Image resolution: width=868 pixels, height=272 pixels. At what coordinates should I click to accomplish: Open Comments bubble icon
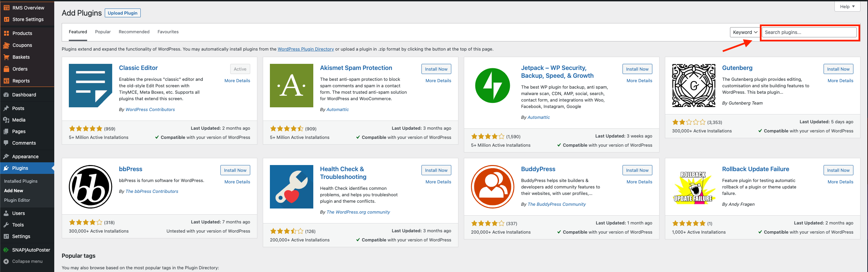(x=6, y=143)
